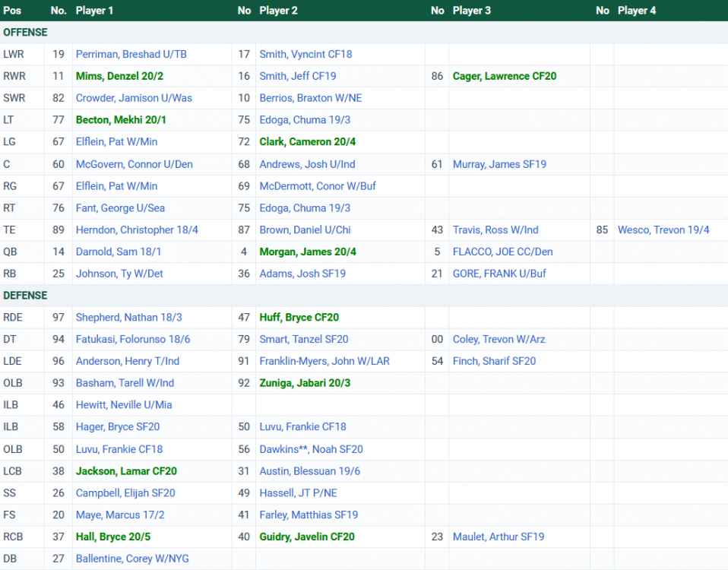Open Johnson, Ty W/Det link

point(119,274)
